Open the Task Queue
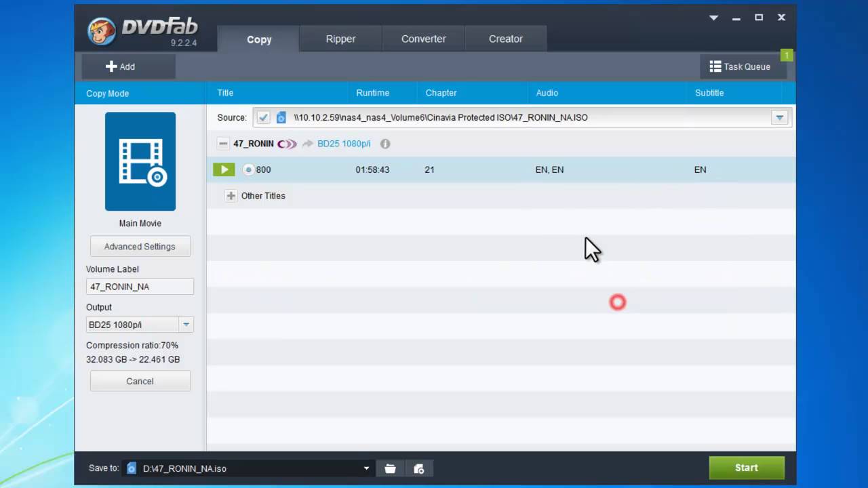 743,66
